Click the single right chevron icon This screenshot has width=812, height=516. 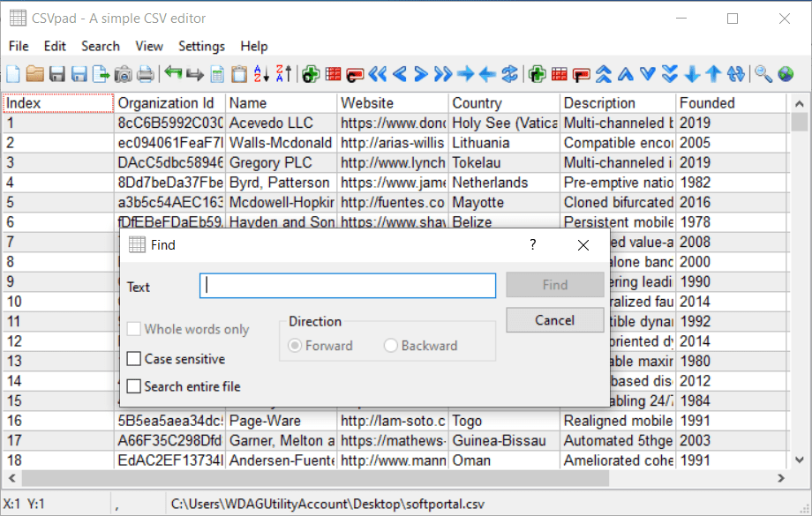point(421,74)
